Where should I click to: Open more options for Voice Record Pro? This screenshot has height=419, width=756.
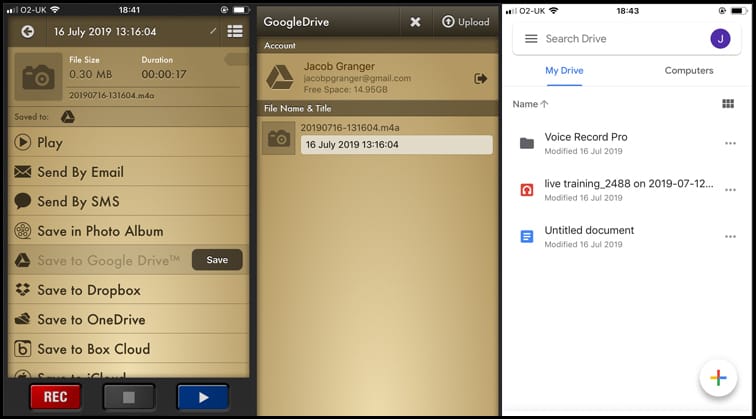pos(730,143)
